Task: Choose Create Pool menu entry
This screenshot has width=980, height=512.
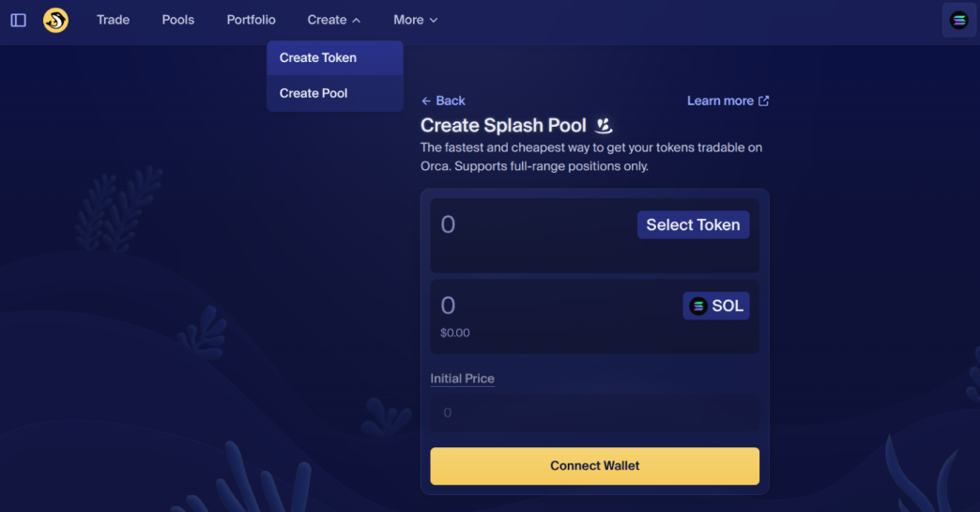Action: pos(314,93)
